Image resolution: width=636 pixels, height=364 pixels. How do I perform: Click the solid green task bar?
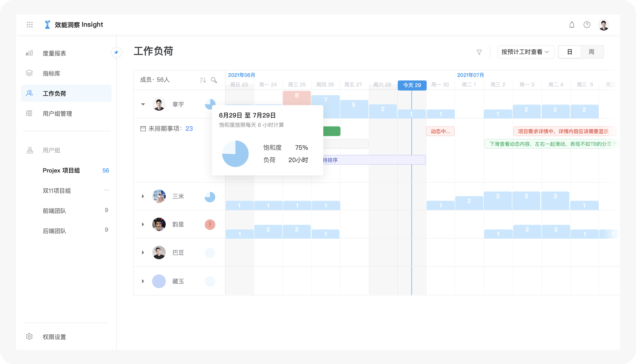(332, 131)
